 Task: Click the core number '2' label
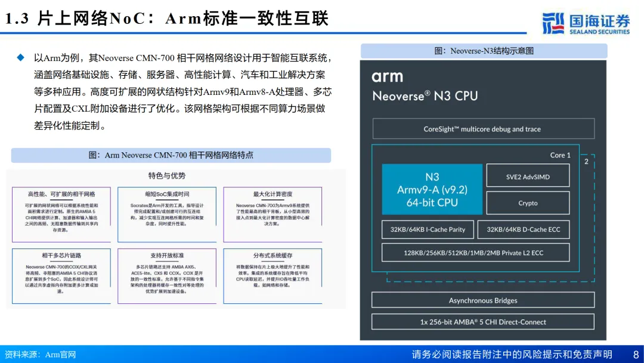(x=586, y=162)
